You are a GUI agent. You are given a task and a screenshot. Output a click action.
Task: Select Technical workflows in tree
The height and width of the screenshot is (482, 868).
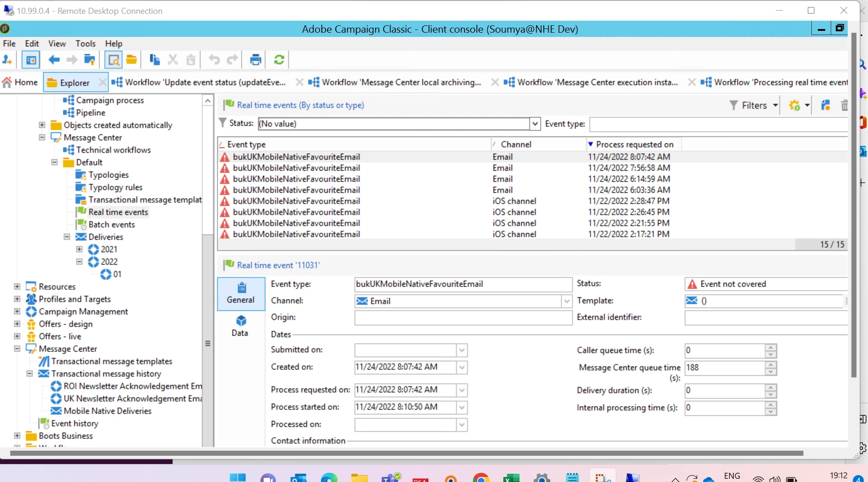pos(113,150)
